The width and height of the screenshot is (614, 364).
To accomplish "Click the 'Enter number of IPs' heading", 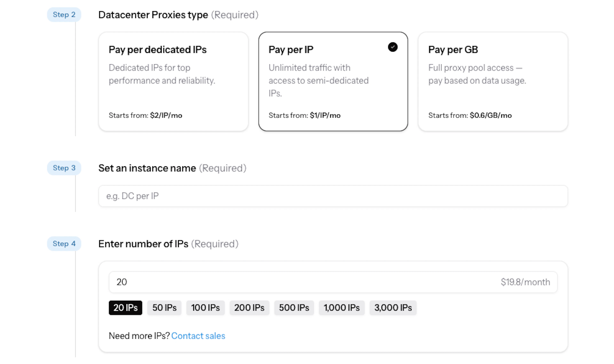I will pos(143,244).
